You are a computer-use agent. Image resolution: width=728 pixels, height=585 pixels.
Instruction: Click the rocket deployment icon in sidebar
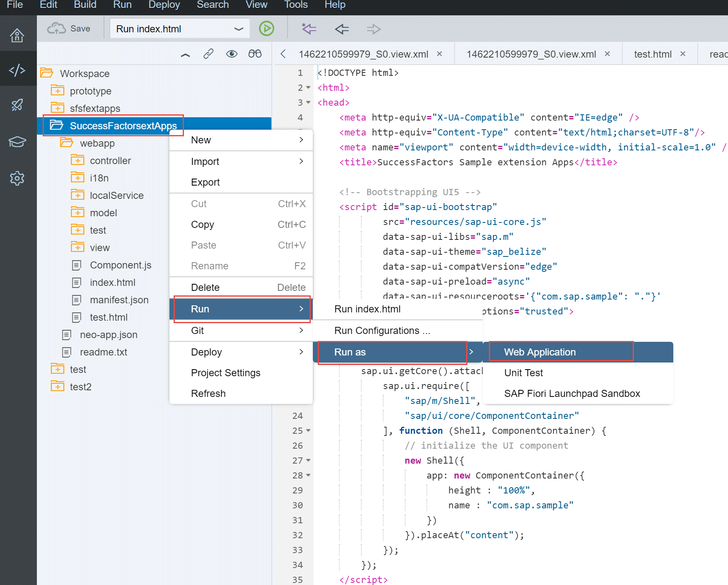click(17, 105)
